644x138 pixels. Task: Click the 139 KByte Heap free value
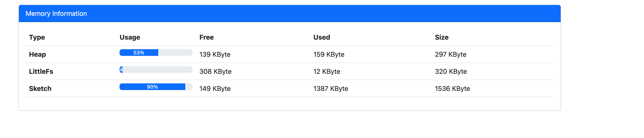215,54
